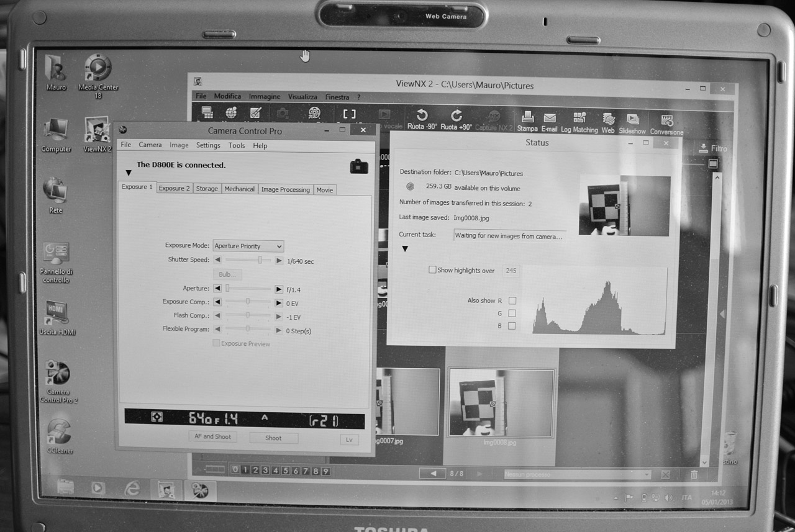Switch to Exposure 2 tab
This screenshot has width=795, height=532.
pos(174,188)
